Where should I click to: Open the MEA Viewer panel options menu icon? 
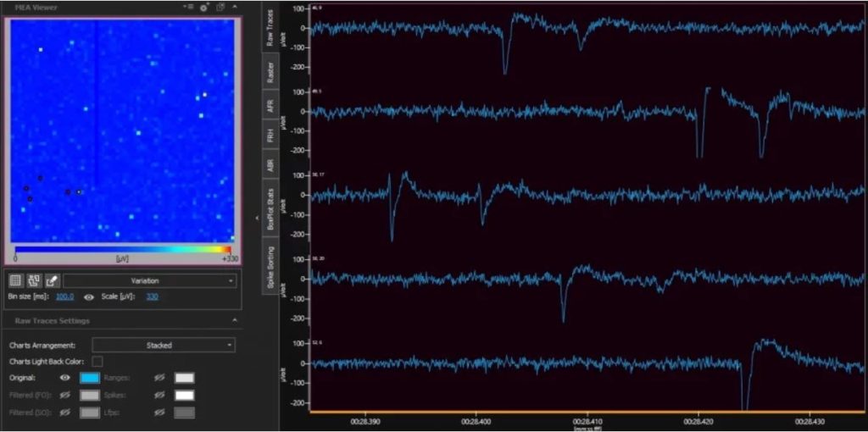(x=188, y=7)
